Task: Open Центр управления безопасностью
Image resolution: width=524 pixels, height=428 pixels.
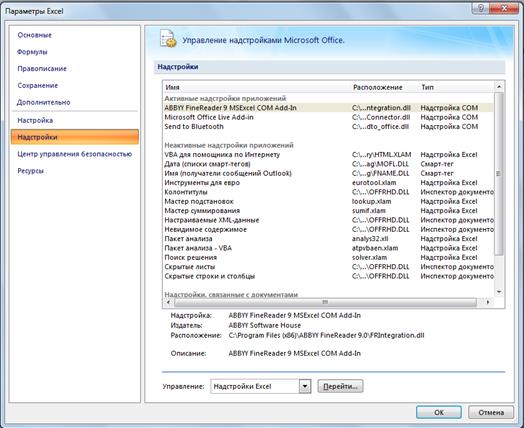Action: (x=75, y=154)
